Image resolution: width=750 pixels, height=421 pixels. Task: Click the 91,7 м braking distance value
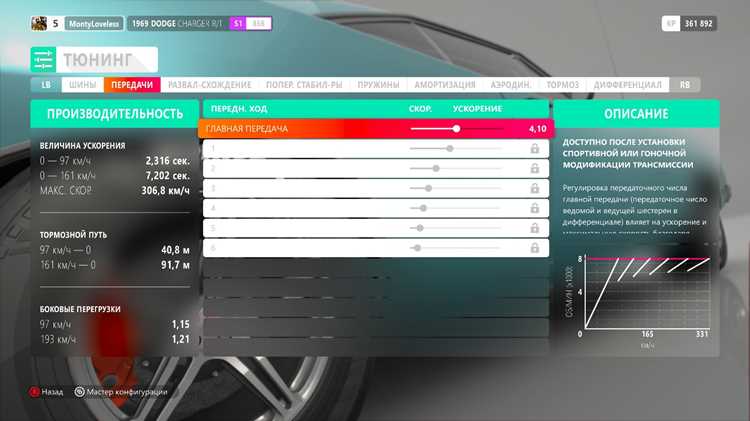click(176, 265)
